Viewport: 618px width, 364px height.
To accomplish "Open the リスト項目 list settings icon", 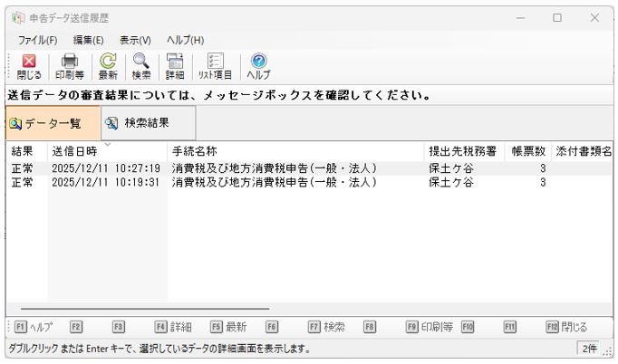I will pos(216,66).
